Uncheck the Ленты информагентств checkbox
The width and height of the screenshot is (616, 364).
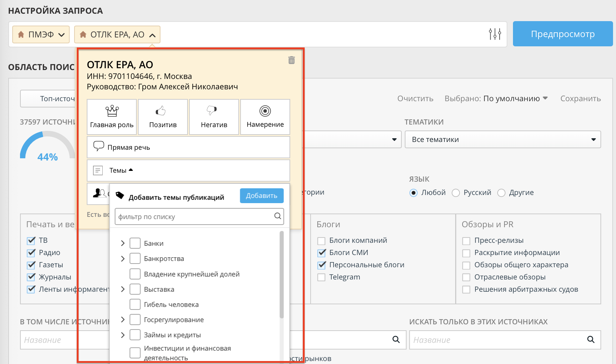point(32,289)
